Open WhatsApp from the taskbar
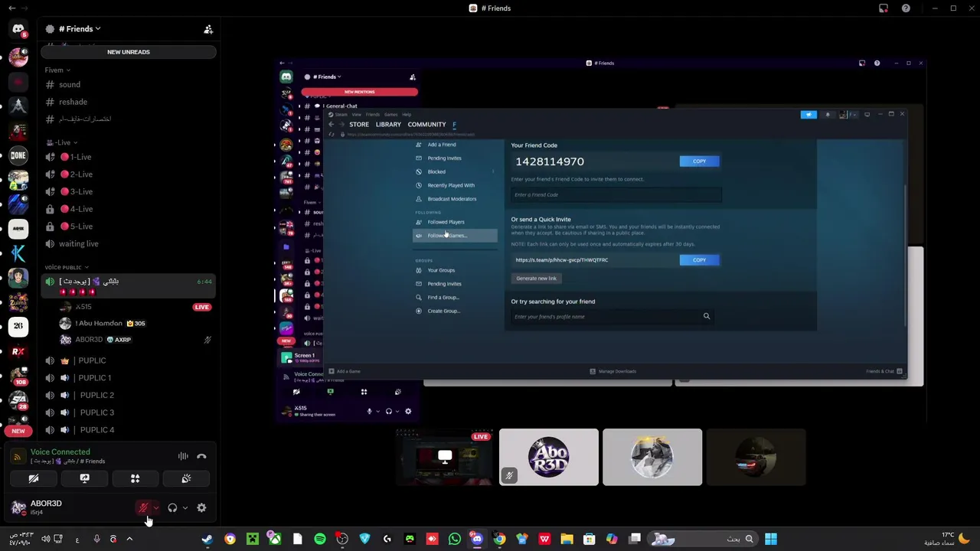This screenshot has width=980, height=551. pos(454,540)
